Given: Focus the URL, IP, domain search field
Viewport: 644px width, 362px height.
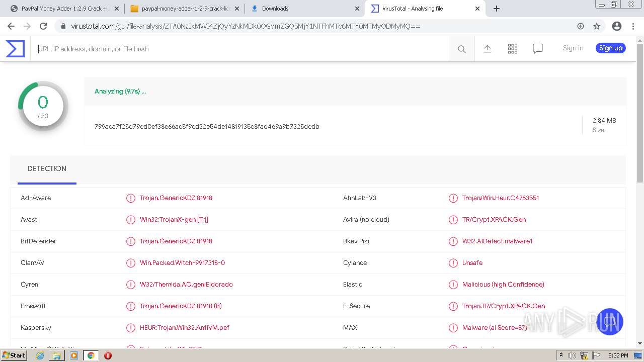Looking at the screenshot, I should pyautogui.click(x=240, y=49).
